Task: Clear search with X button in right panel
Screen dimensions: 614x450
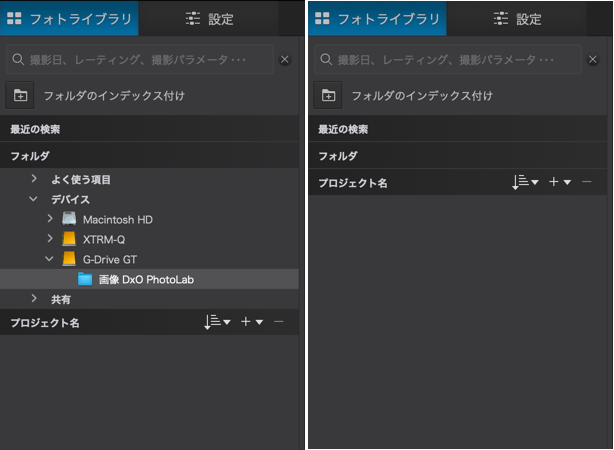Action: click(x=592, y=60)
